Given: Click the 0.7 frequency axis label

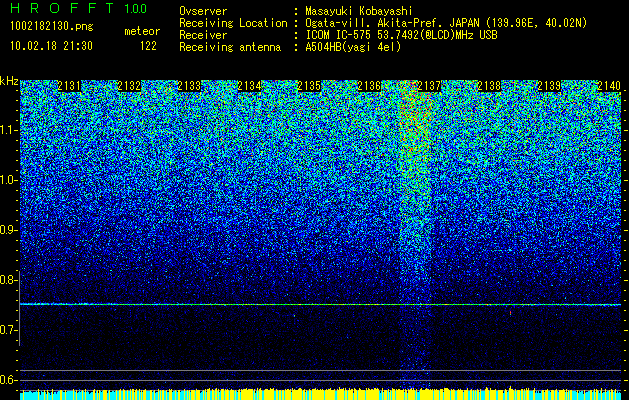Looking at the screenshot, I should (8, 330).
